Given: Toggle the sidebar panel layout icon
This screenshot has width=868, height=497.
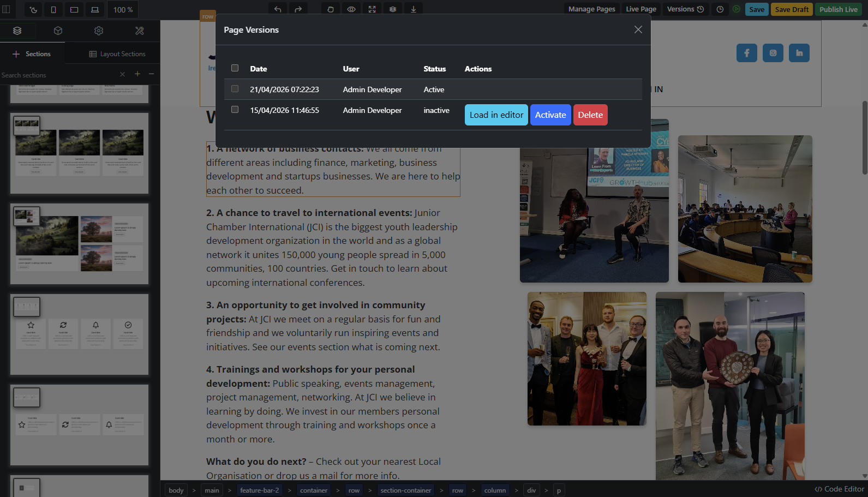Looking at the screenshot, I should click(x=7, y=9).
